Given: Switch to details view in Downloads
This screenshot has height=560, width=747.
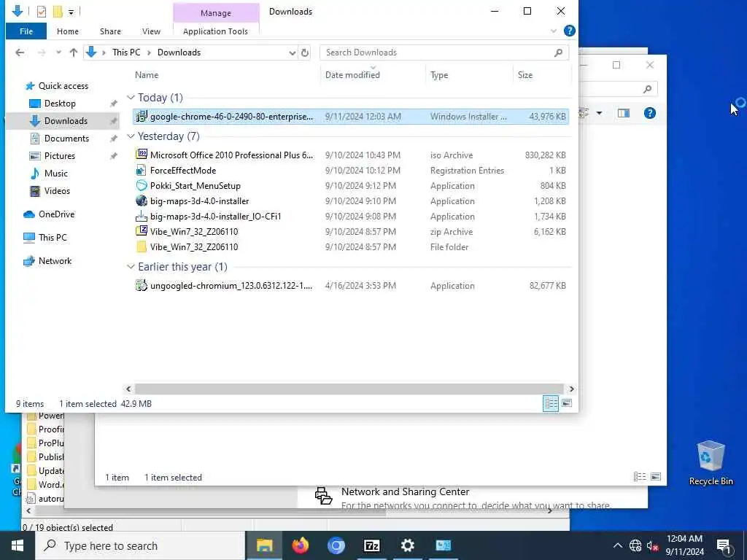Looking at the screenshot, I should [551, 403].
